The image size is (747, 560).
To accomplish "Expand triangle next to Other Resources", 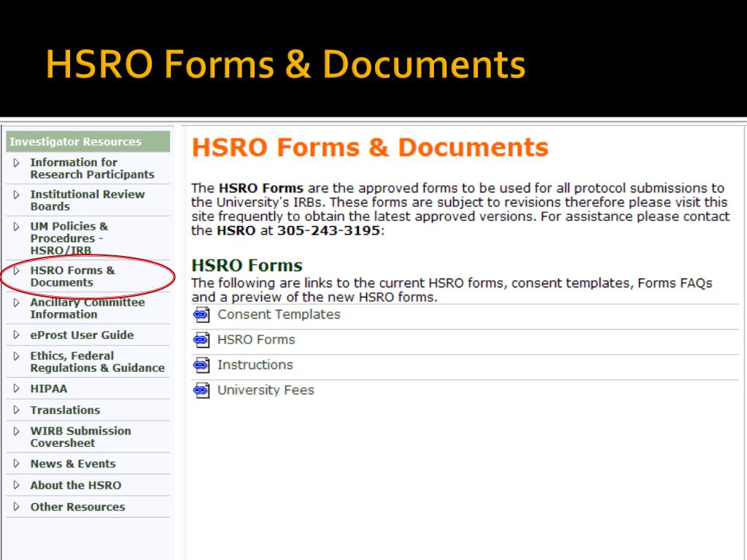I will [x=17, y=507].
